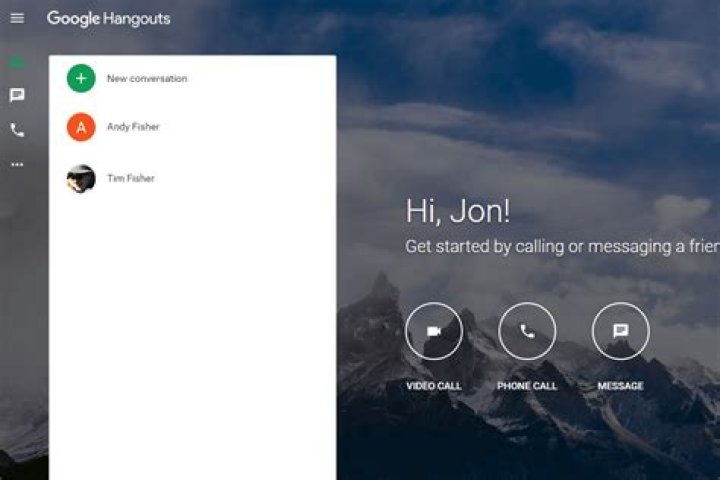Click the Phone Call handset circle icon
Screen dimensions: 720x480
click(x=527, y=331)
